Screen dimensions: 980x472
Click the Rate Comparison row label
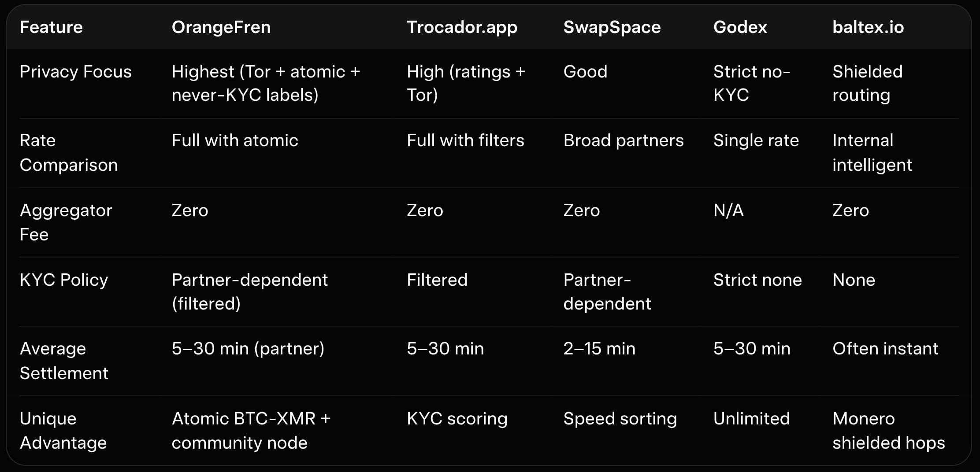coord(69,152)
